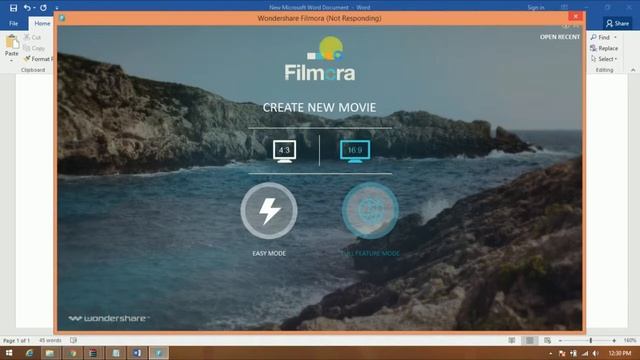
Task: Click the Share button in Word
Action: (617, 23)
